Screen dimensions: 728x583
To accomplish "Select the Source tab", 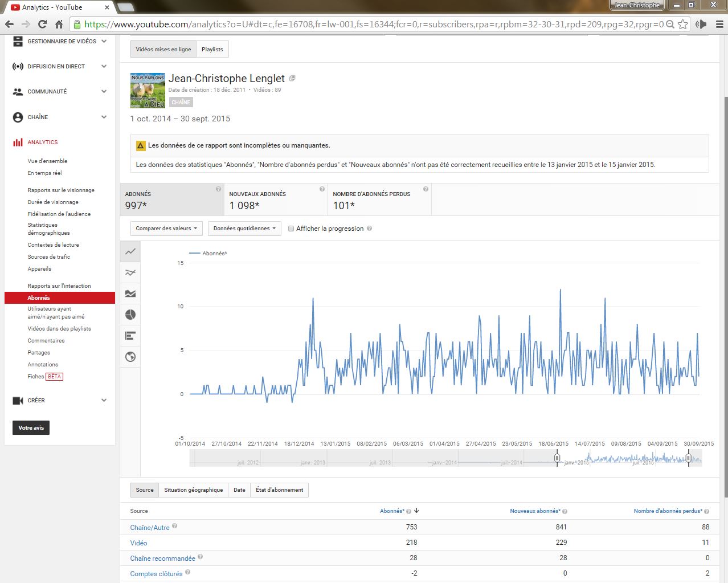I will 145,490.
